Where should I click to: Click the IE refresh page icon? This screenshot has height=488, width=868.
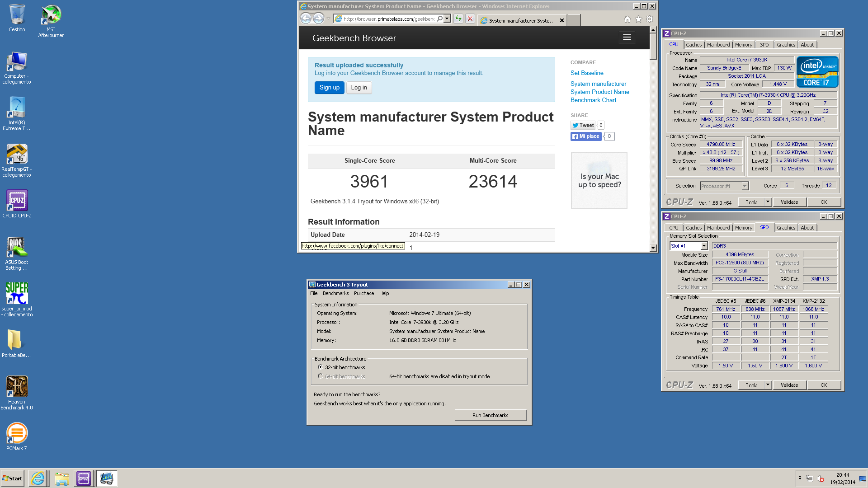[458, 19]
